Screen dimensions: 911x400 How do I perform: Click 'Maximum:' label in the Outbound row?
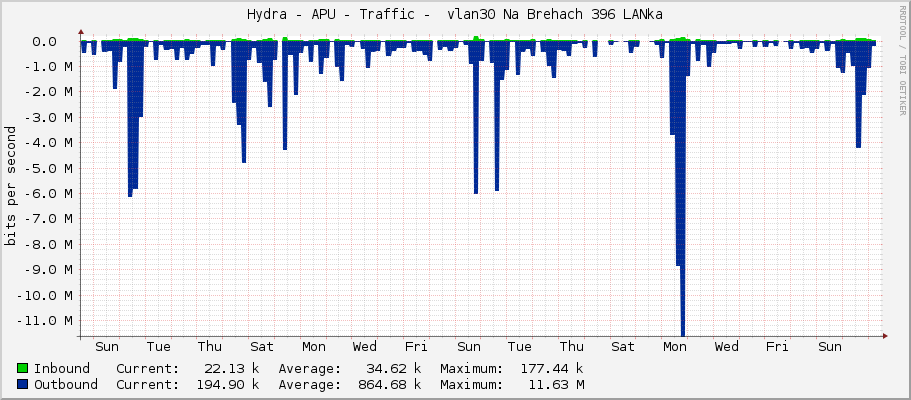click(x=472, y=384)
